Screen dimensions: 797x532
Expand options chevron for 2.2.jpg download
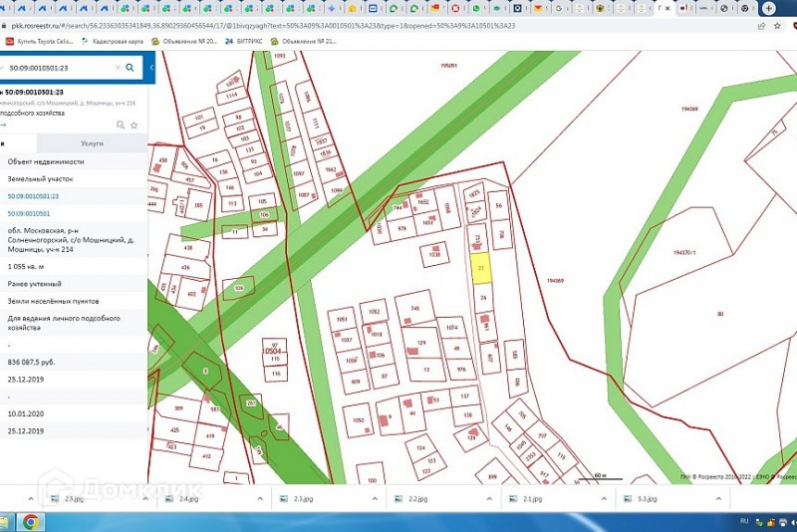(489, 499)
